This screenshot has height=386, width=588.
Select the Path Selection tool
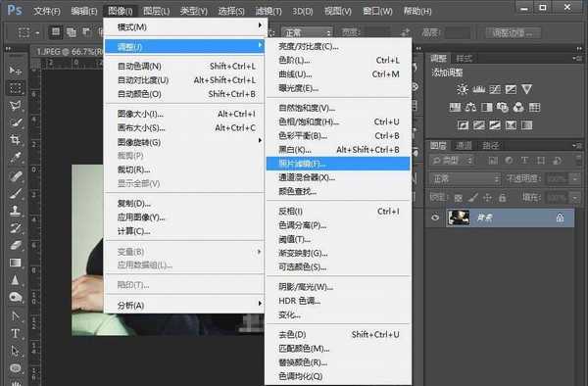pyautogui.click(x=16, y=351)
